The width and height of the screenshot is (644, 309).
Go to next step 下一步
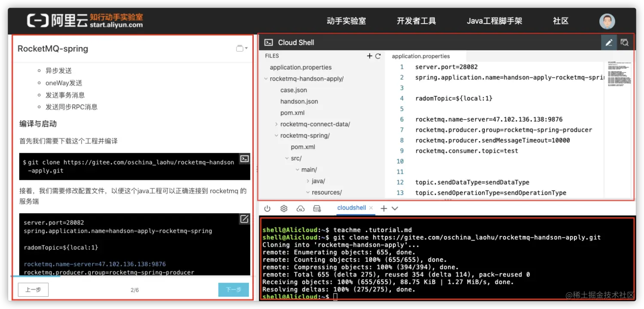[x=234, y=290]
